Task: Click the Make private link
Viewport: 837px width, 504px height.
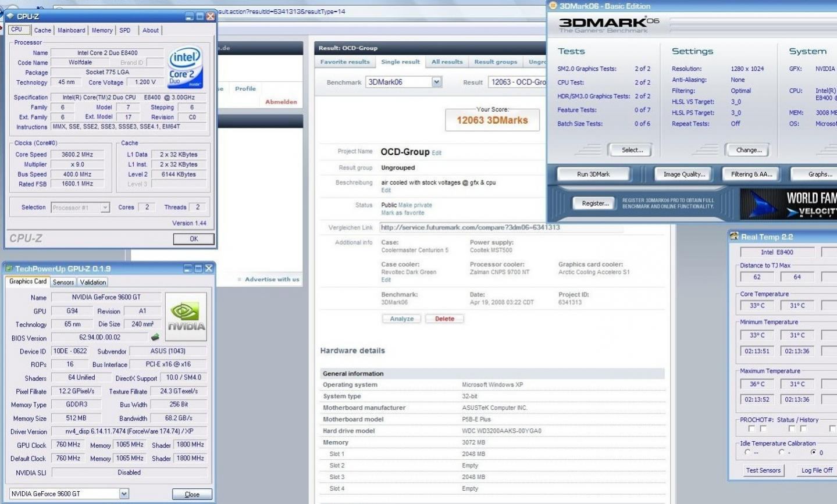Action: coord(415,205)
